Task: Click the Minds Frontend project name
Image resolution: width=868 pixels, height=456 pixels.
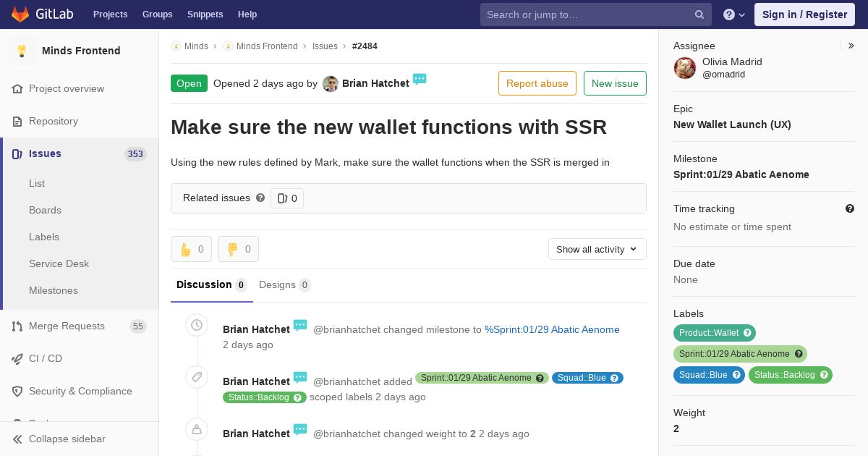Action: pyautogui.click(x=81, y=51)
